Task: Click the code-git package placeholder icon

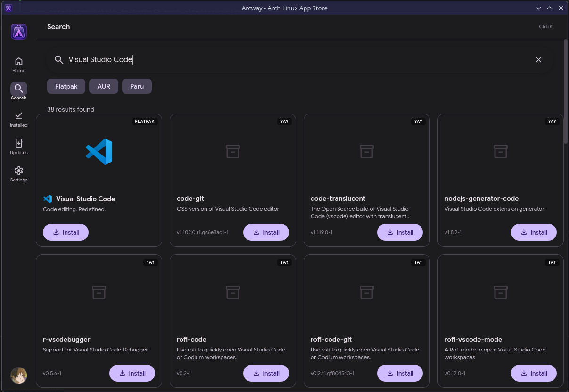Action: (233, 151)
